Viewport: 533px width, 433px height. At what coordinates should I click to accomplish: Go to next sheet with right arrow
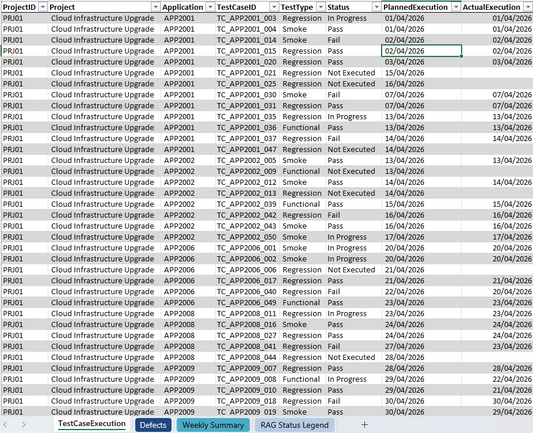click(x=23, y=425)
